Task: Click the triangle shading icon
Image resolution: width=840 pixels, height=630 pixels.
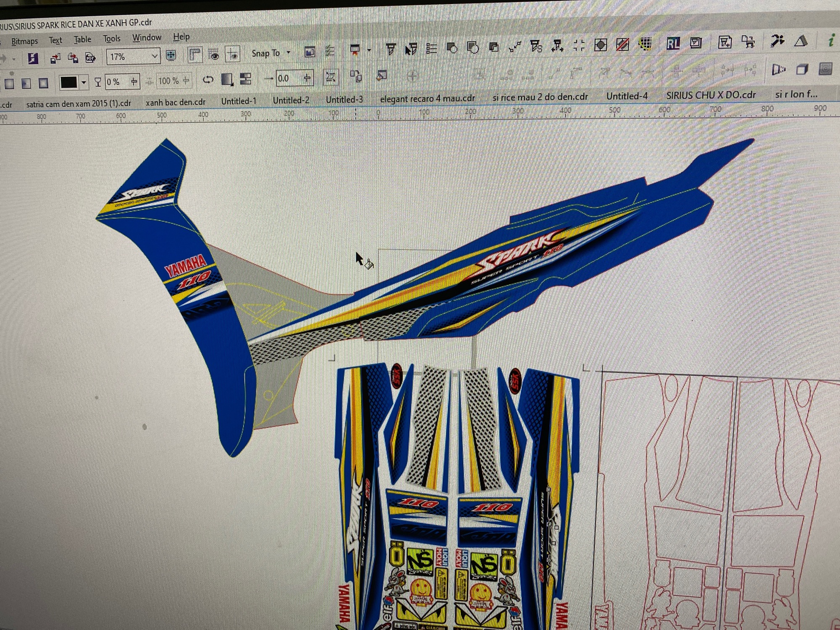Action: click(801, 41)
